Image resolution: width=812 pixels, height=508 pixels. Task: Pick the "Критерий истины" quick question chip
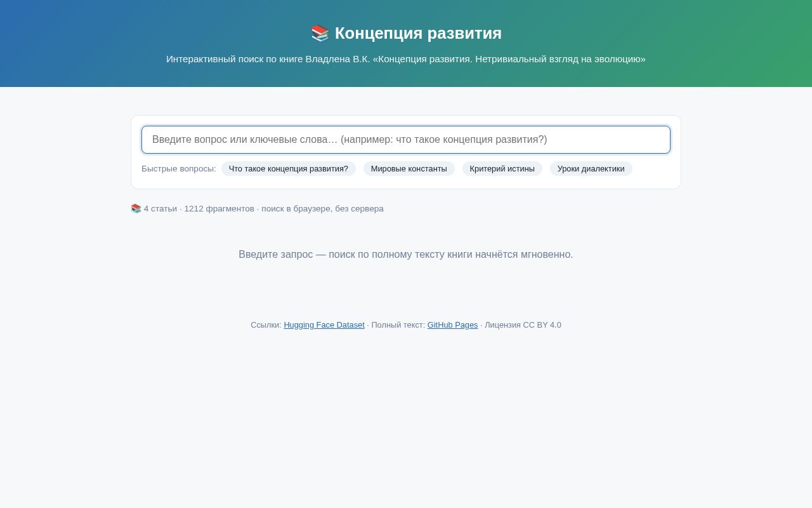[x=502, y=169]
